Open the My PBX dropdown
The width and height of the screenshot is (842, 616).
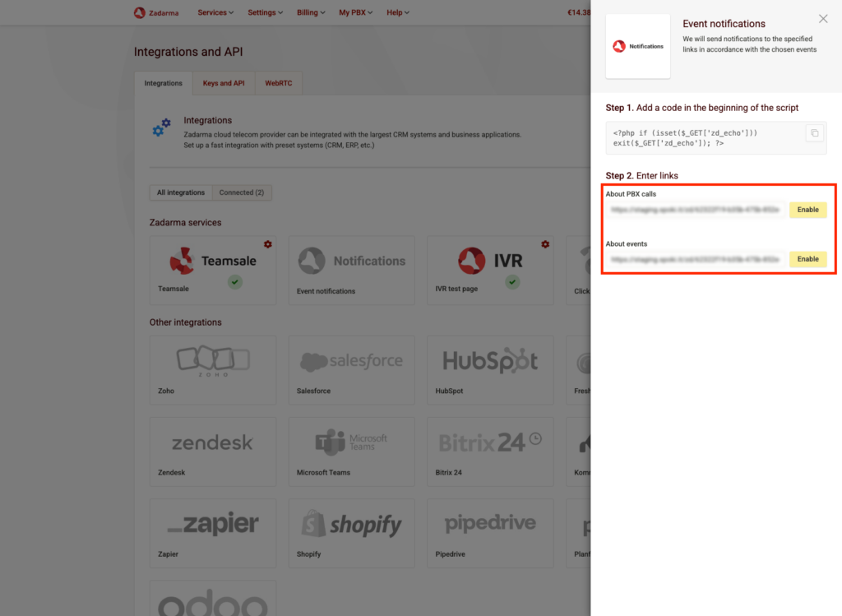[357, 12]
